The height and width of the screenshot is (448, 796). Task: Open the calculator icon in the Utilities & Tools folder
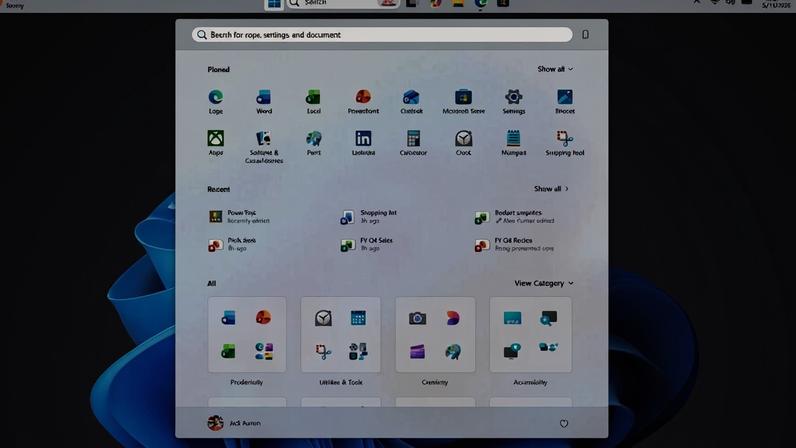coord(358,318)
